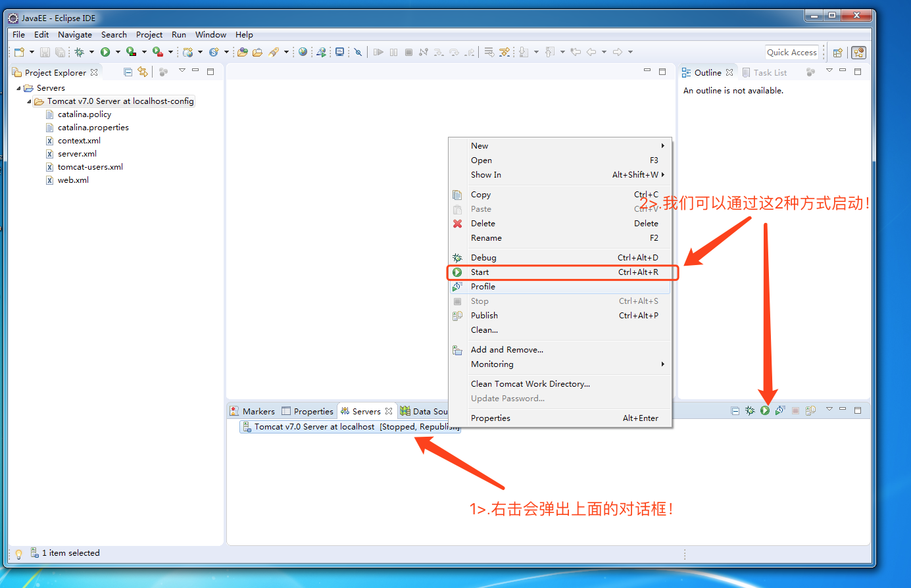Click the Forward navigation arrow in toolbar
The image size is (911, 588).
click(618, 52)
